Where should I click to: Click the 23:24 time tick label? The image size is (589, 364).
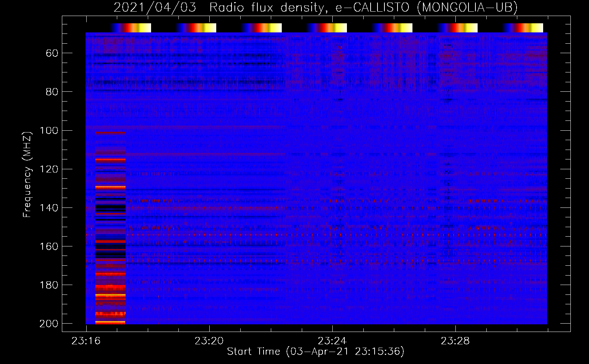[332, 341]
